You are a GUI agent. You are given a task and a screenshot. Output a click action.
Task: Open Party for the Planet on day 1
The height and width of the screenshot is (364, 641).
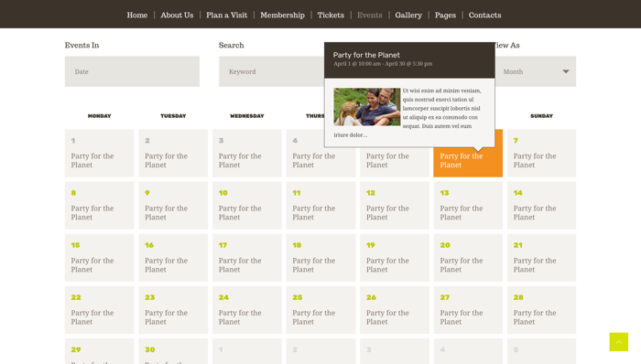(x=92, y=160)
